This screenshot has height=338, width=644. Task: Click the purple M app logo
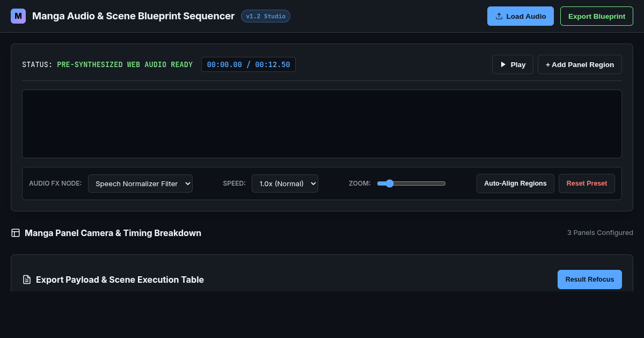(18, 16)
